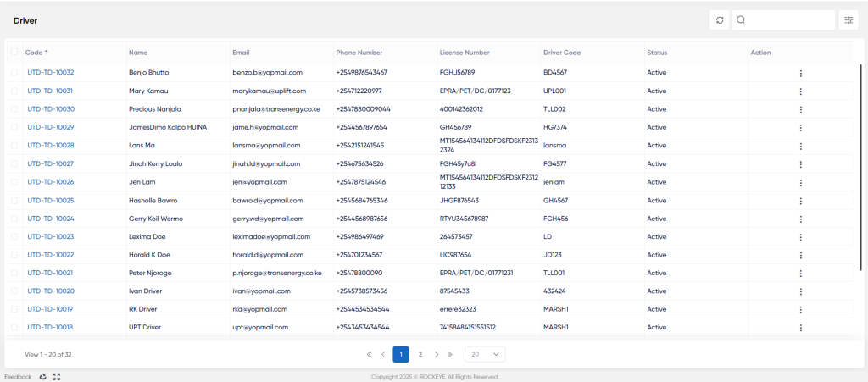Open actions menu for JamesDimo Kalpo HUINA
Image resolution: width=868 pixels, height=382 pixels.
pyautogui.click(x=800, y=128)
